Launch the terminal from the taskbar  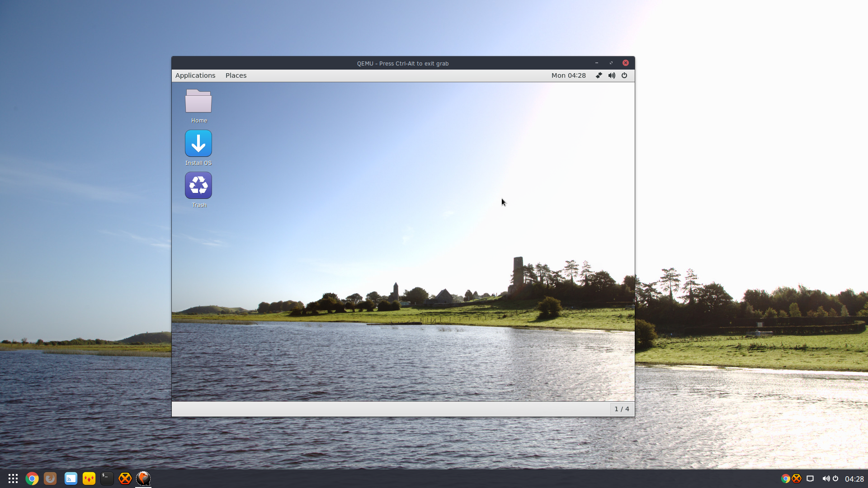pos(107,479)
